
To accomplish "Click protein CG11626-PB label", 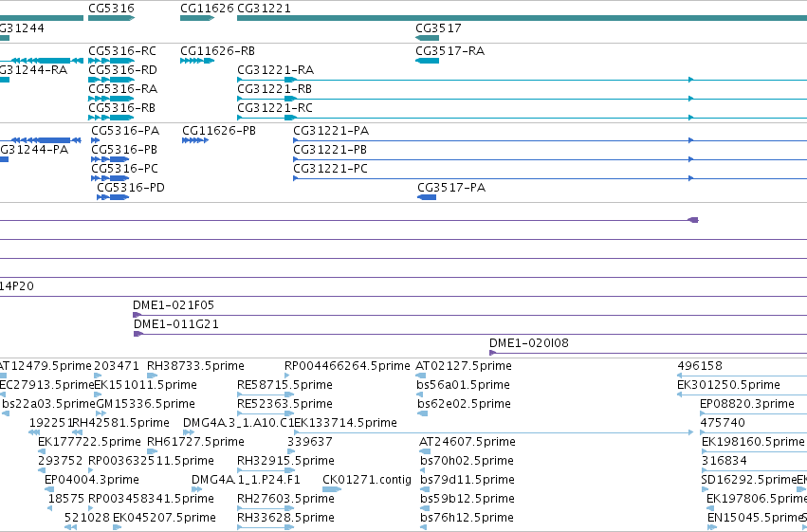I will [219, 131].
